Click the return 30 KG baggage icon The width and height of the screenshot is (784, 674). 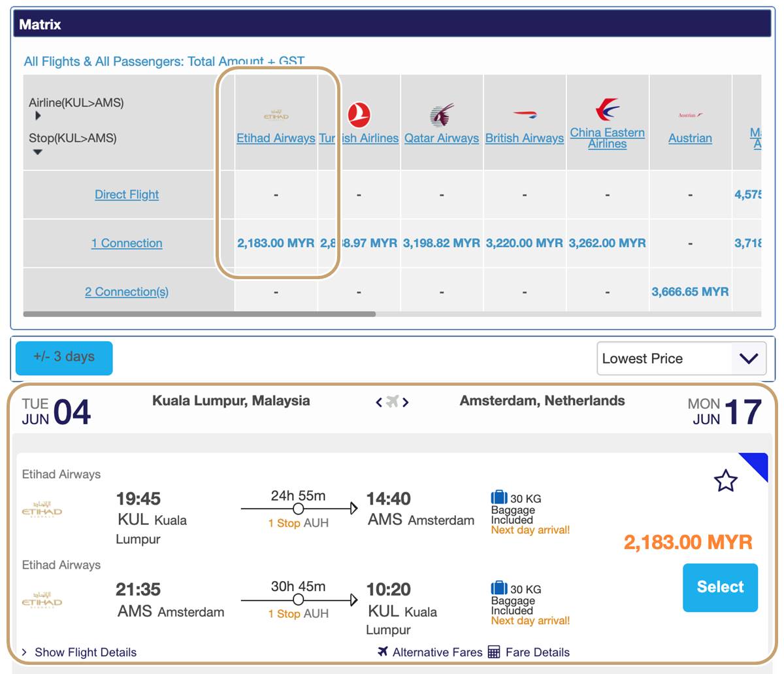click(x=499, y=588)
